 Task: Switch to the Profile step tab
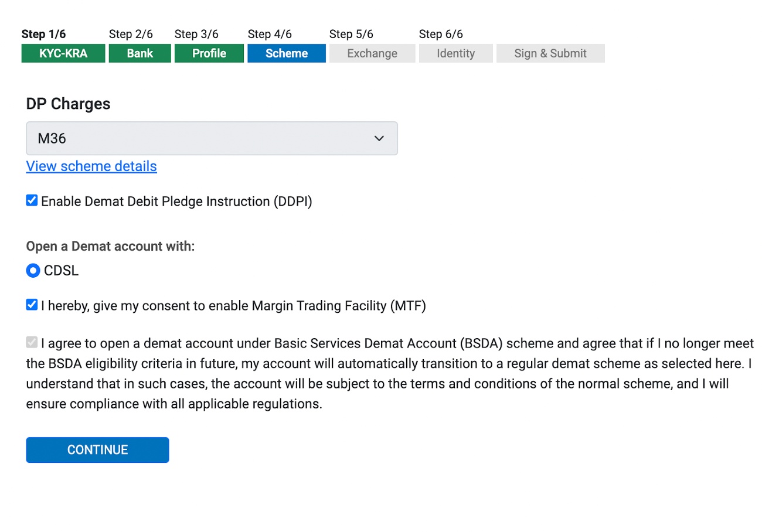click(x=209, y=53)
